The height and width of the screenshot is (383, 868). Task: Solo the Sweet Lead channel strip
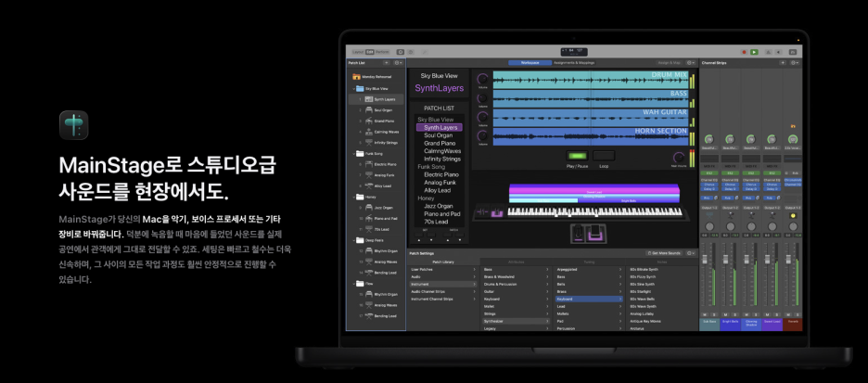coord(777,314)
